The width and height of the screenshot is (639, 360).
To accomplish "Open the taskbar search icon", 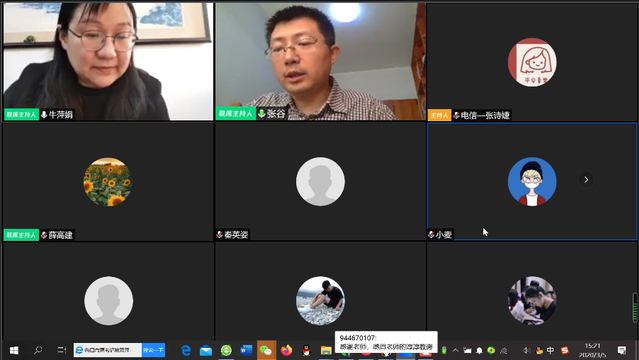I will 38,350.
